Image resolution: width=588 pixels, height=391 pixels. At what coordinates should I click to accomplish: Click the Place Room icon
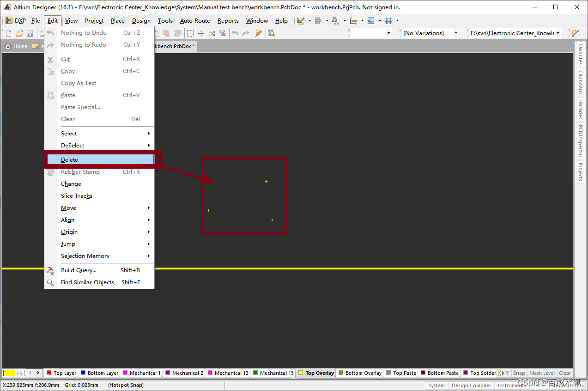coord(371,21)
